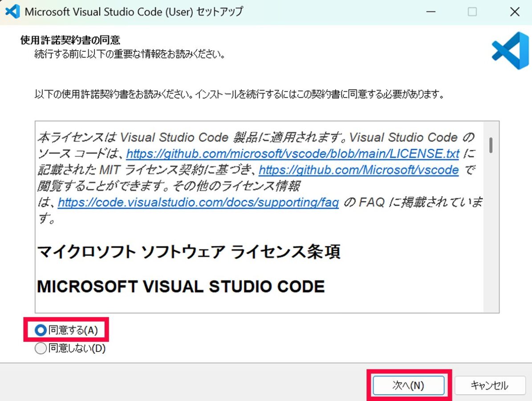Close the setup window
The height and width of the screenshot is (401, 532).
514,12
